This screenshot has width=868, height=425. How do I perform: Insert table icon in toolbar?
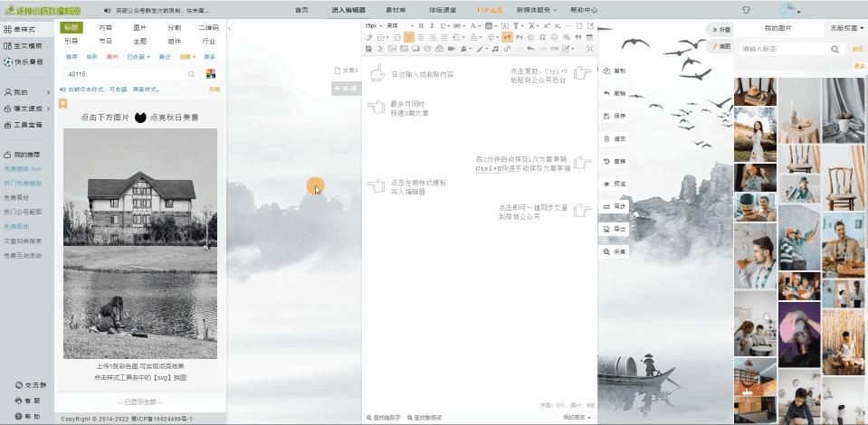pyautogui.click(x=589, y=38)
